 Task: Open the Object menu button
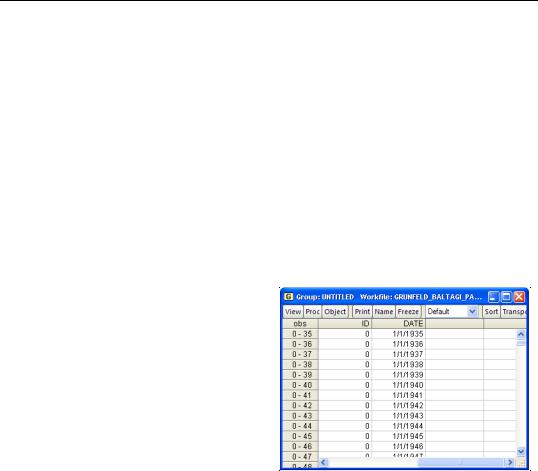click(335, 311)
